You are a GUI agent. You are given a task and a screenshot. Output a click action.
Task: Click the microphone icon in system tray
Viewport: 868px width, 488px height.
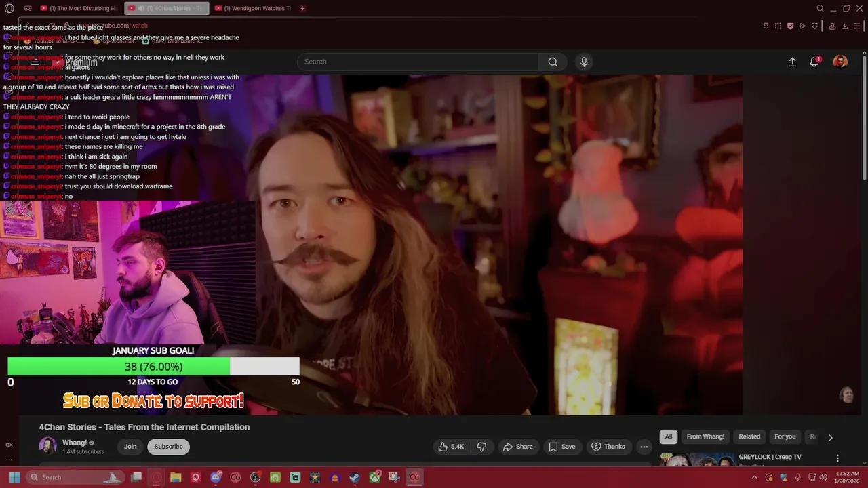pos(797,477)
